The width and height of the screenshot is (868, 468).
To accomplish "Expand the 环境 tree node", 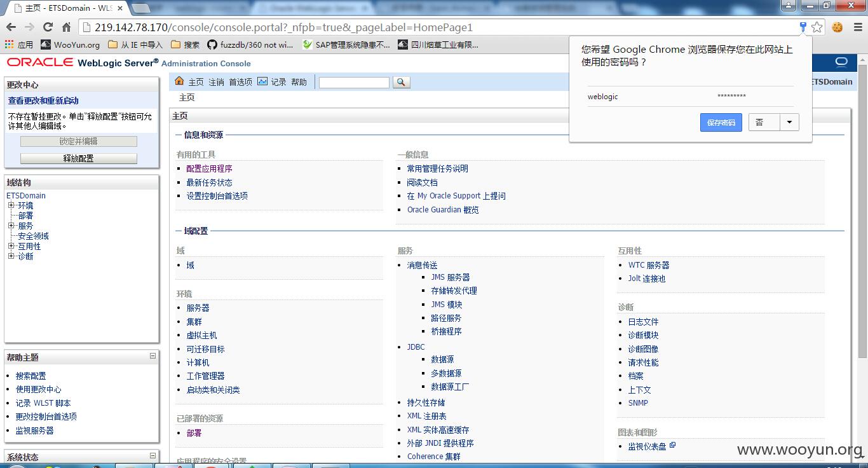I will click(x=11, y=205).
